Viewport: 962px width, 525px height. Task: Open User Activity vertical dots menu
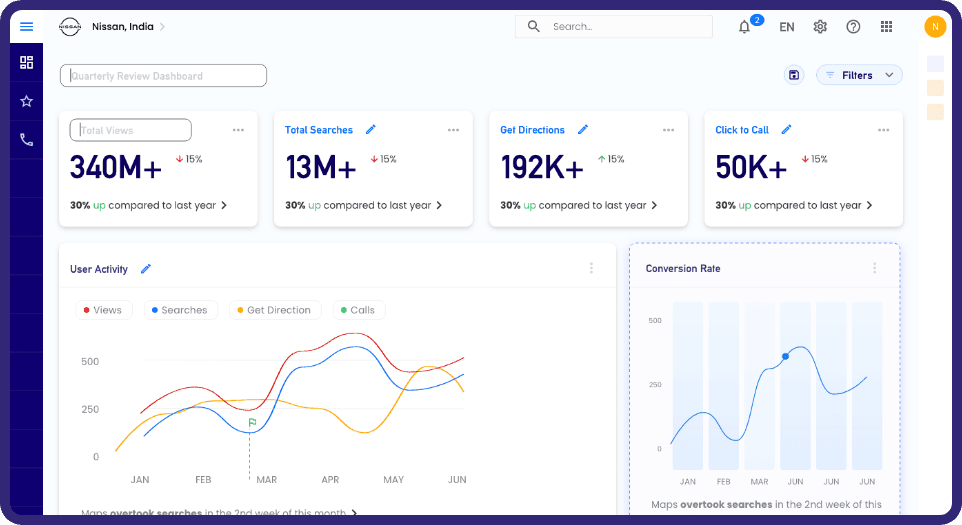click(x=591, y=268)
